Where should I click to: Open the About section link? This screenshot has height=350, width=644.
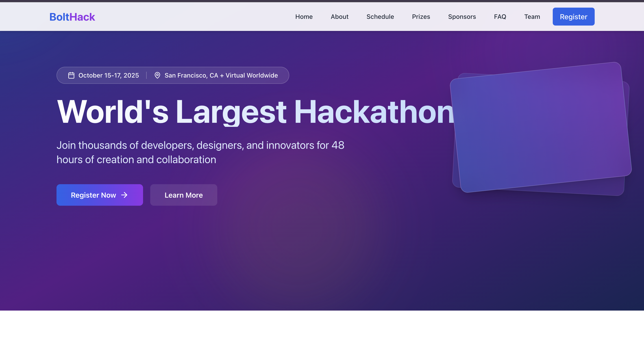pyautogui.click(x=339, y=17)
